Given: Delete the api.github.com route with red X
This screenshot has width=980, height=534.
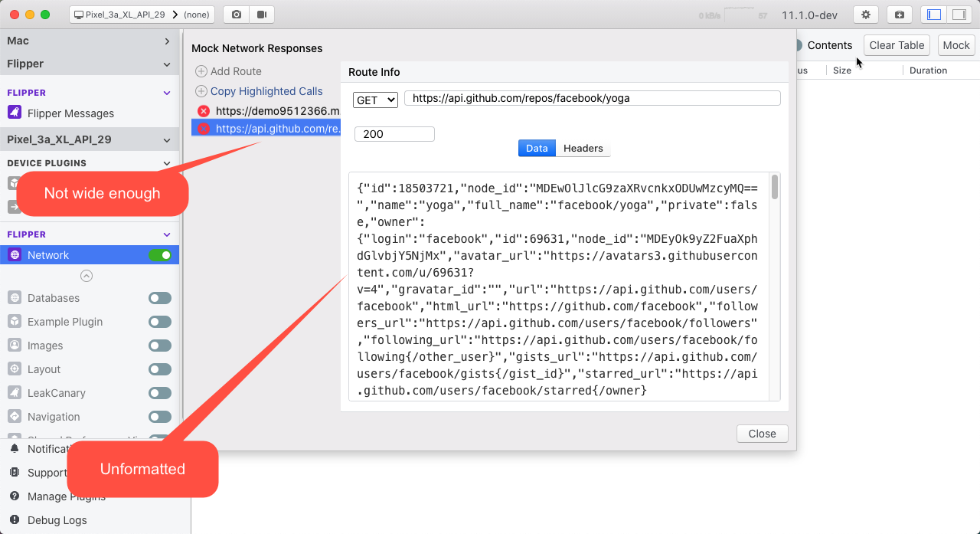Looking at the screenshot, I should point(204,129).
